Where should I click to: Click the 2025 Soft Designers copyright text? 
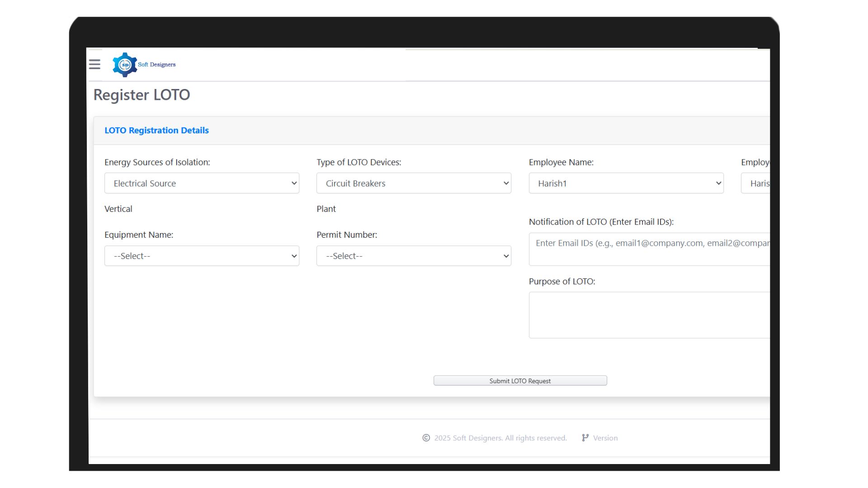[500, 438]
